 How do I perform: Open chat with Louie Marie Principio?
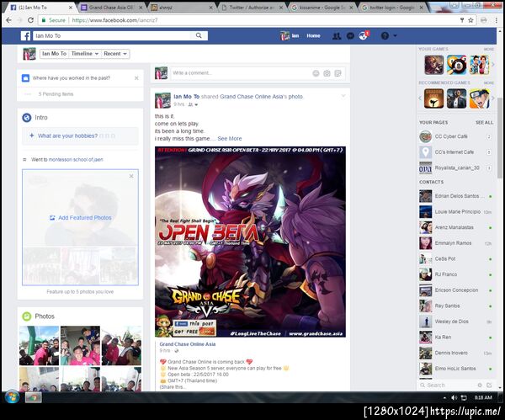[455, 211]
